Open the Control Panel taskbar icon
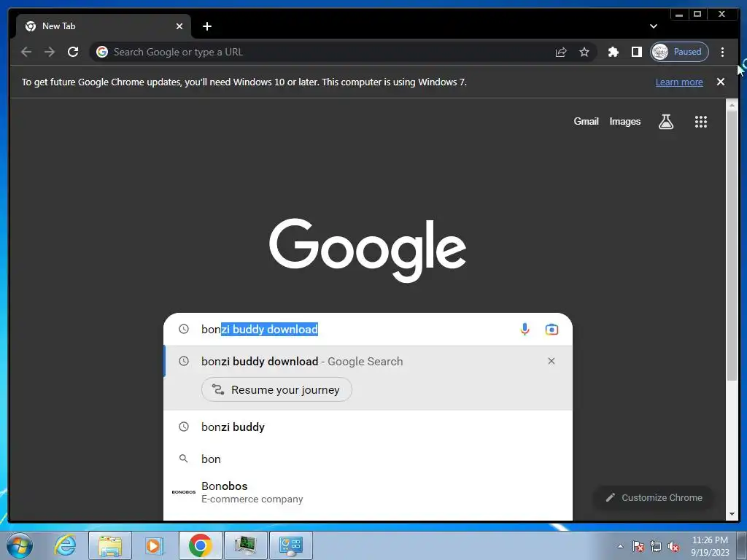The height and width of the screenshot is (560, 747). point(291,545)
